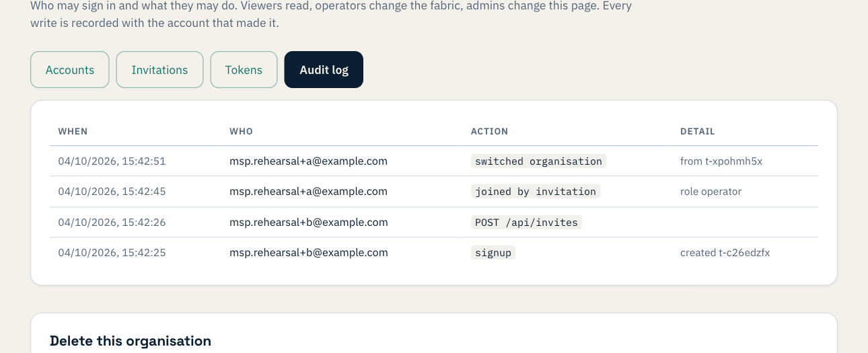Click the 'POST /api/invites' action tag
Screen dimensions: 868x353
tap(526, 223)
